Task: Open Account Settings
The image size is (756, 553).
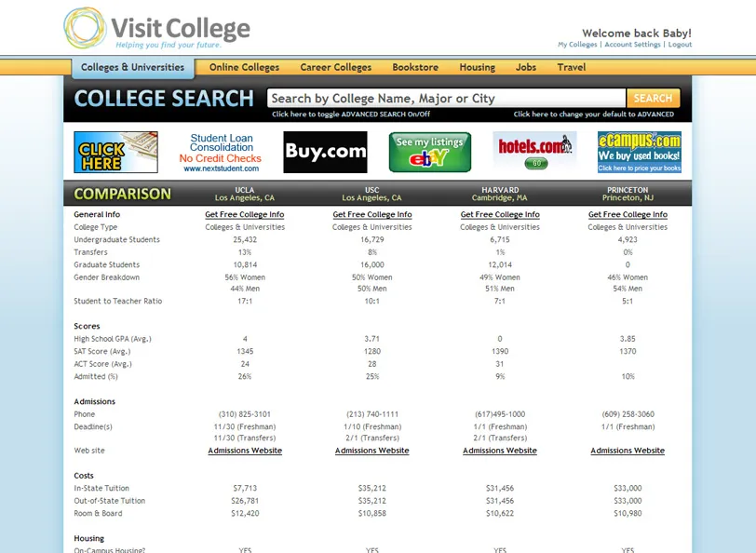Action: (x=632, y=45)
